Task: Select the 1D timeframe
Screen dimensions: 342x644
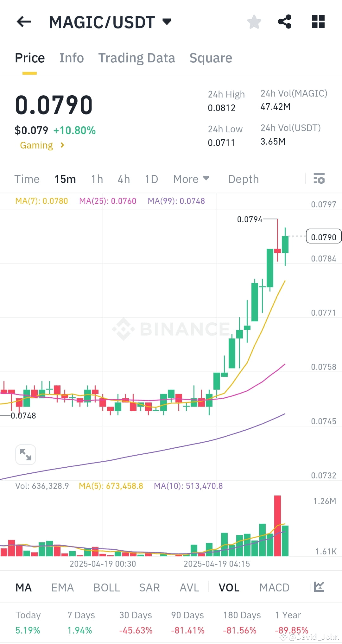Action: 151,179
